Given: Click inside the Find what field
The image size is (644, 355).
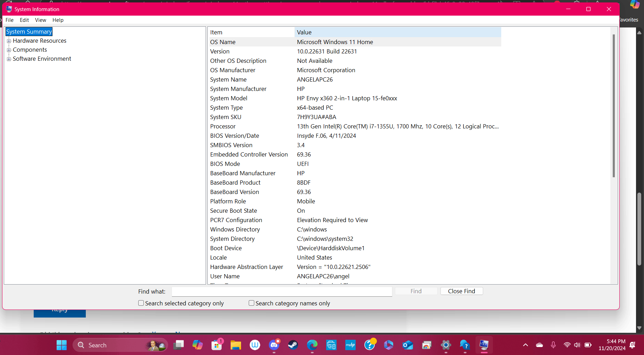Looking at the screenshot, I should (x=282, y=291).
